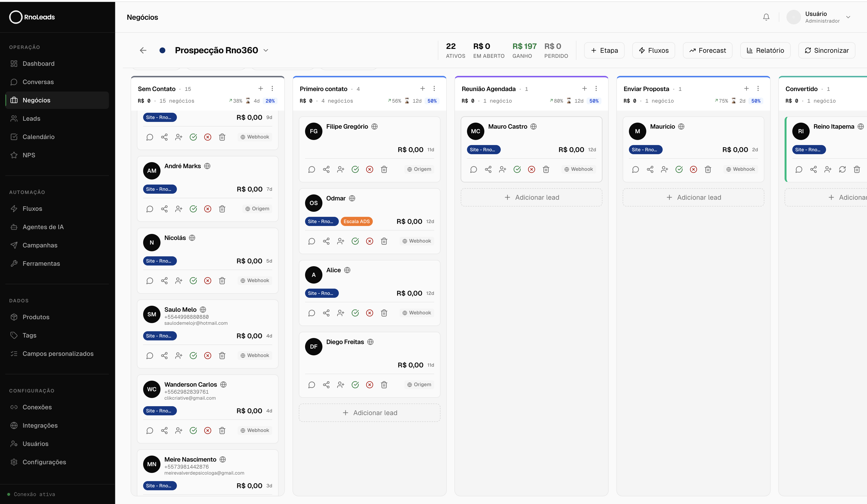867x504 pixels.
Task: Mark Mauro Castro deal as won
Action: click(517, 169)
